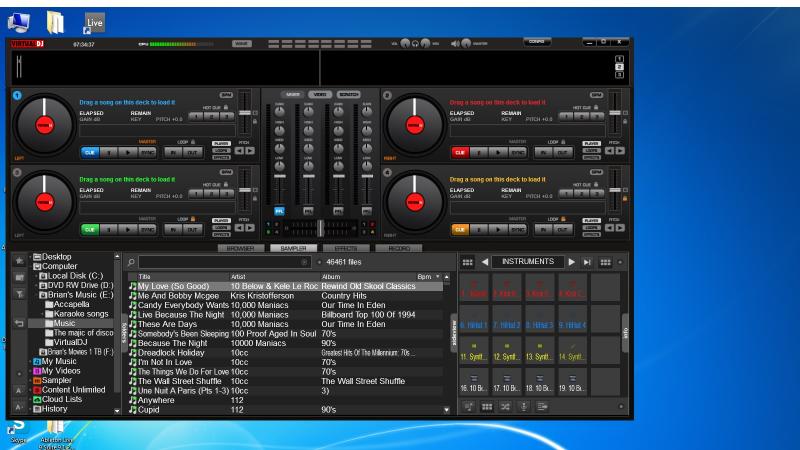Open the Live desktop shortcut
This screenshot has height=450, width=800.
[94, 23]
